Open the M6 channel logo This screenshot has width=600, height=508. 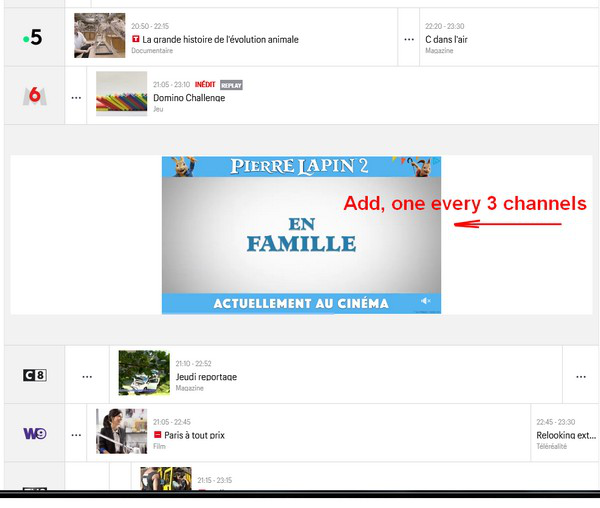click(x=34, y=96)
